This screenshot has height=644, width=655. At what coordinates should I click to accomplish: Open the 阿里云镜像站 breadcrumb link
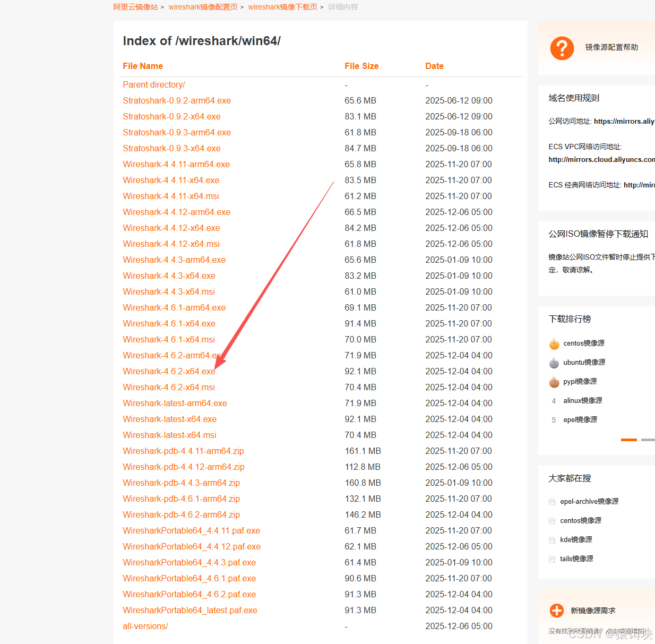tap(135, 7)
